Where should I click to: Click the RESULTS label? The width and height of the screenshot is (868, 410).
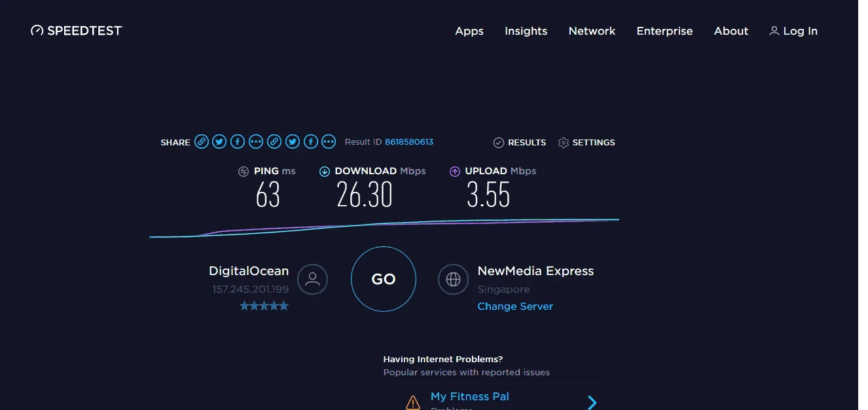pos(527,142)
